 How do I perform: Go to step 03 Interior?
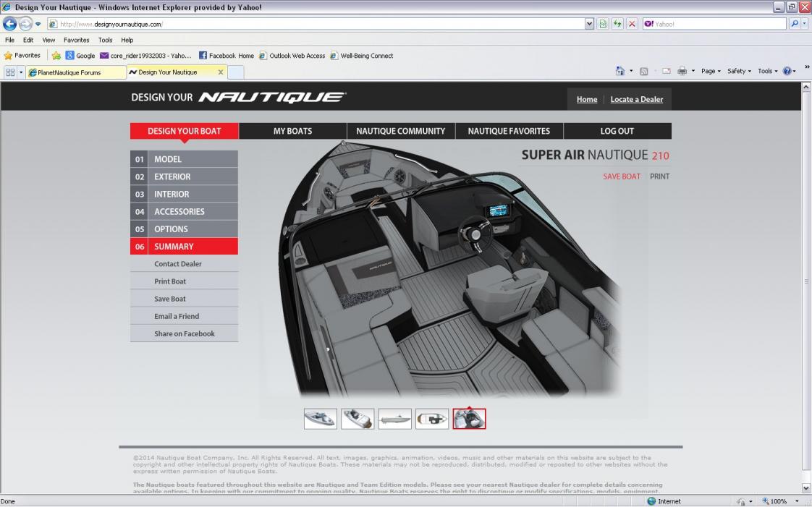[x=184, y=194]
